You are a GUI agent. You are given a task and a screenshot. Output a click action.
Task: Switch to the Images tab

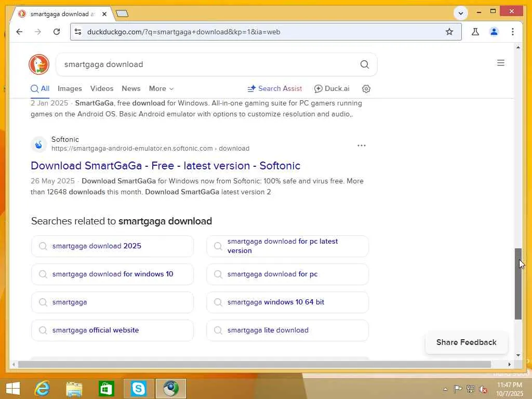(70, 88)
